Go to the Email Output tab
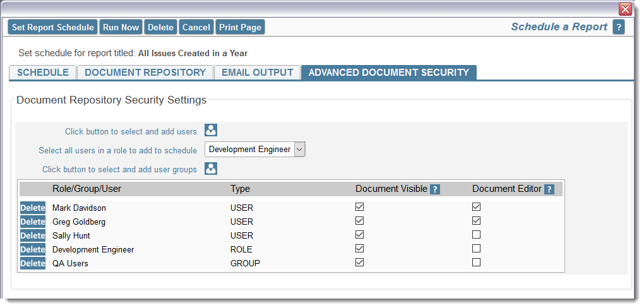This screenshot has height=308, width=644. 258,73
